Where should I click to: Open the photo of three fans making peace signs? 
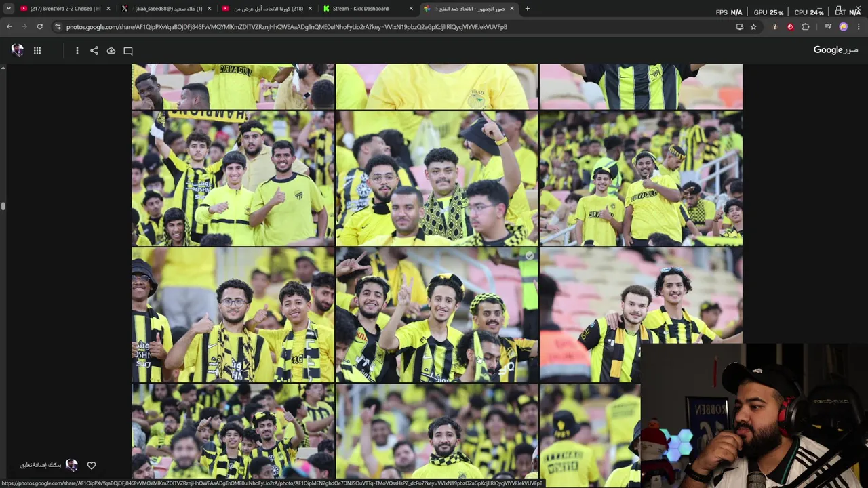pos(437,314)
